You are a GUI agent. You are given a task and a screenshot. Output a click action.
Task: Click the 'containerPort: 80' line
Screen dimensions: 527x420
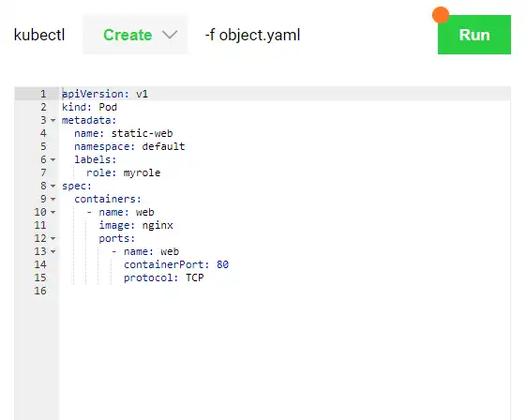(176, 264)
